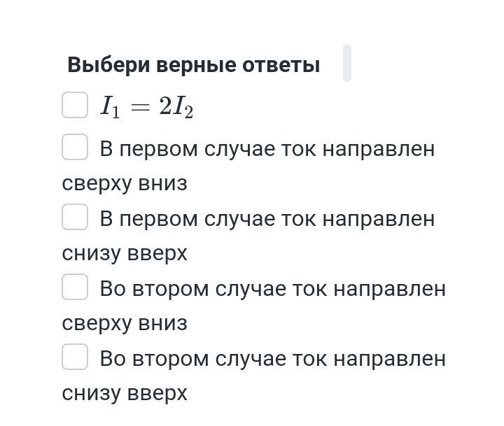
Task: Click the 2I₂ term in the formula
Action: pyautogui.click(x=176, y=107)
